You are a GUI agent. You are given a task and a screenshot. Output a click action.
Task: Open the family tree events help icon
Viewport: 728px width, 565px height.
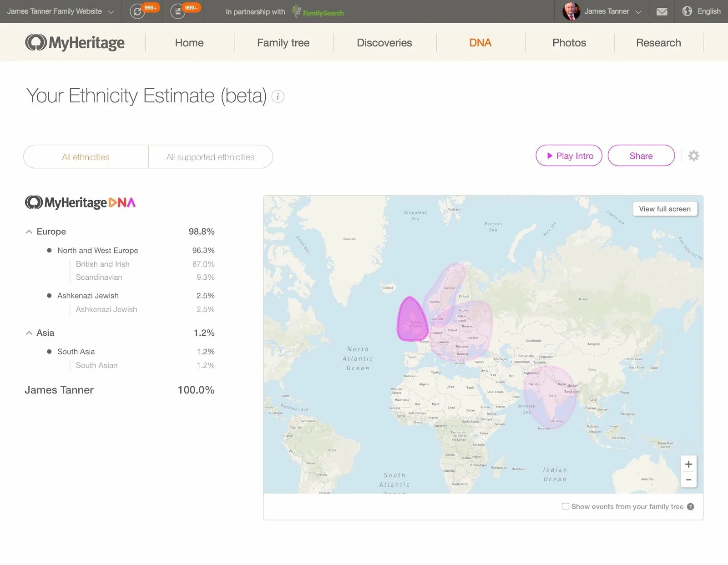tap(690, 507)
